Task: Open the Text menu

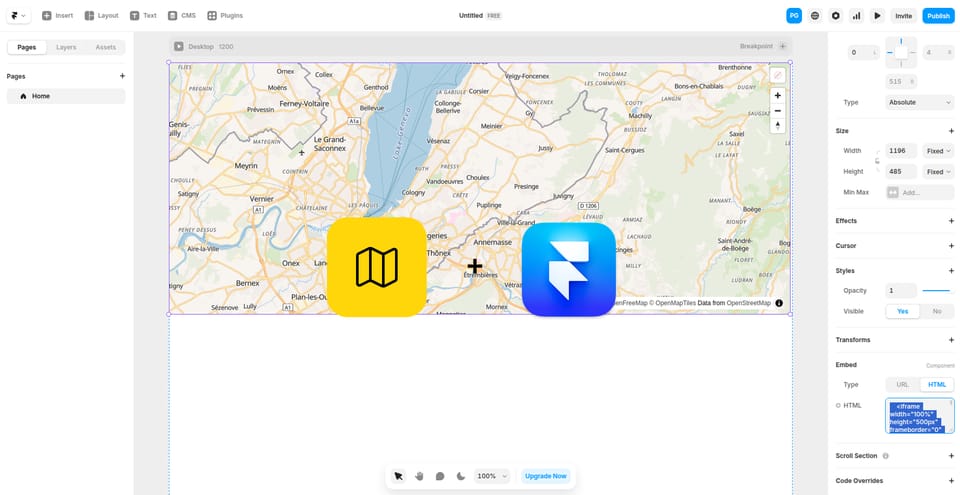Action: pos(143,16)
